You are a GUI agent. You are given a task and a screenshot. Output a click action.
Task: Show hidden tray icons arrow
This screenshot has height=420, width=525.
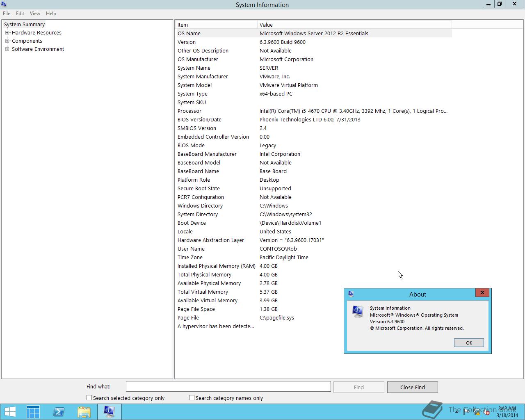coord(457,412)
